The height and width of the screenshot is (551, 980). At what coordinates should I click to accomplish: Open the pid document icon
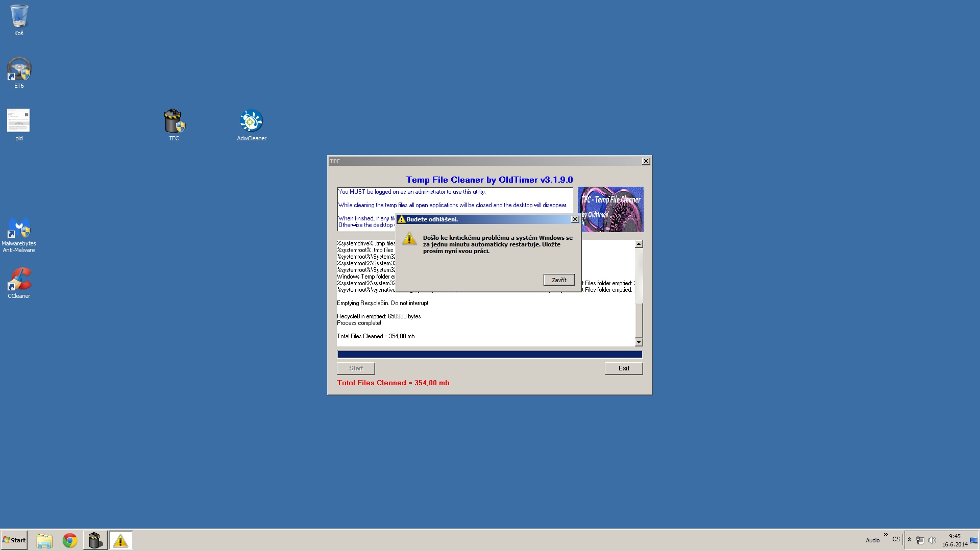click(19, 124)
